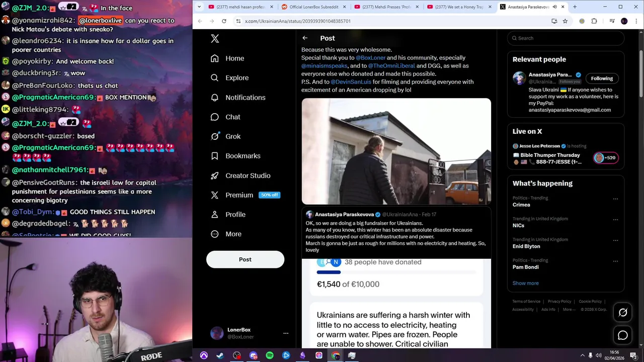The width and height of the screenshot is (644, 362).
Task: Expand the footer More links
Action: click(569, 310)
